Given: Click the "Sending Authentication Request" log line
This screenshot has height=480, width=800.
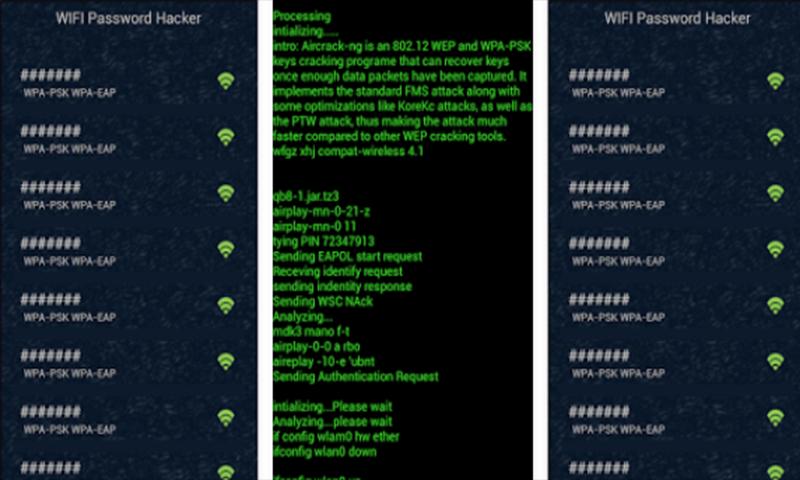Looking at the screenshot, I should click(x=356, y=376).
